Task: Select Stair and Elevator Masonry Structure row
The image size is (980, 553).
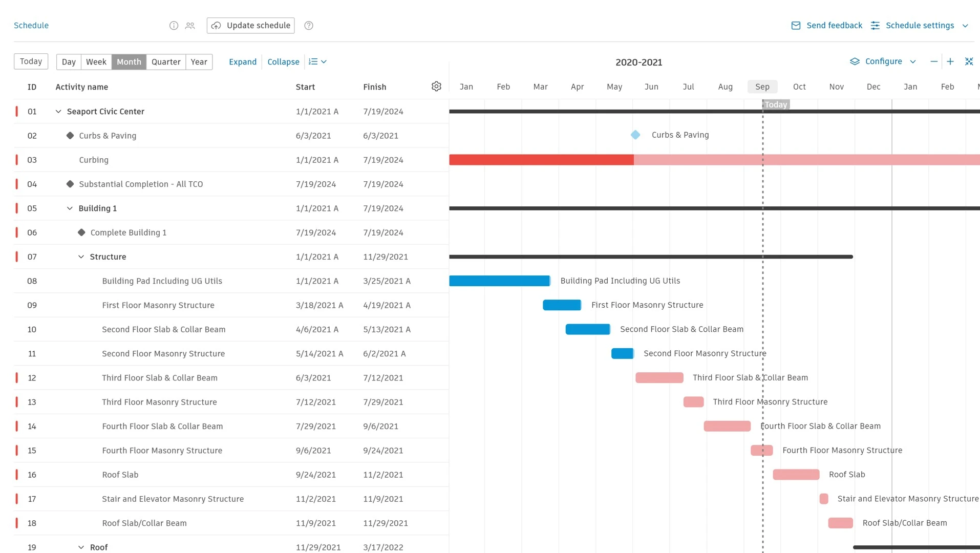Action: 231,499
